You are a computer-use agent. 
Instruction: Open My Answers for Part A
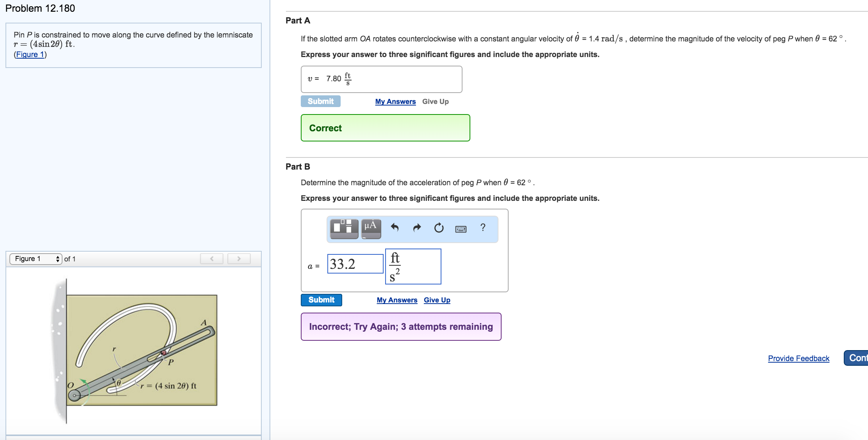pos(395,101)
